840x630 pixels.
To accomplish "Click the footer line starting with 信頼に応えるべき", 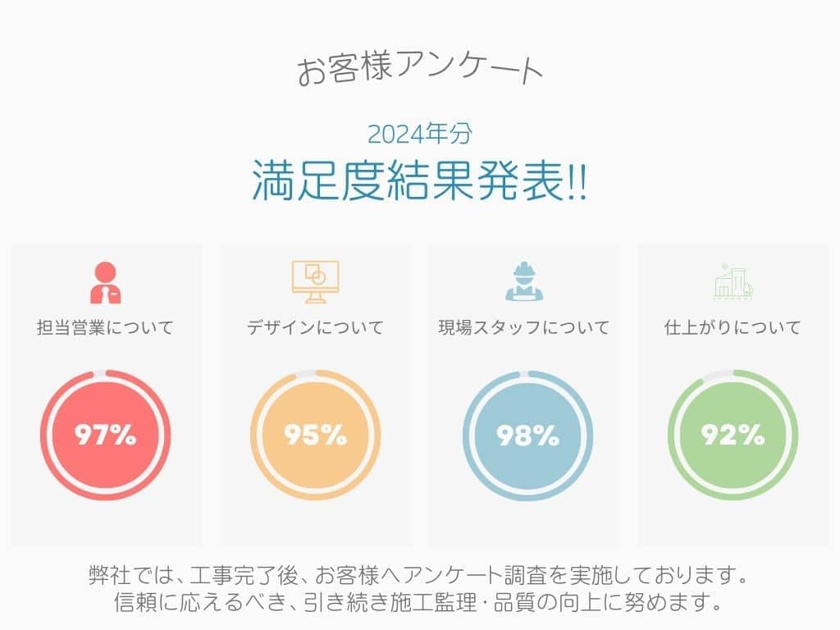I will [x=418, y=602].
